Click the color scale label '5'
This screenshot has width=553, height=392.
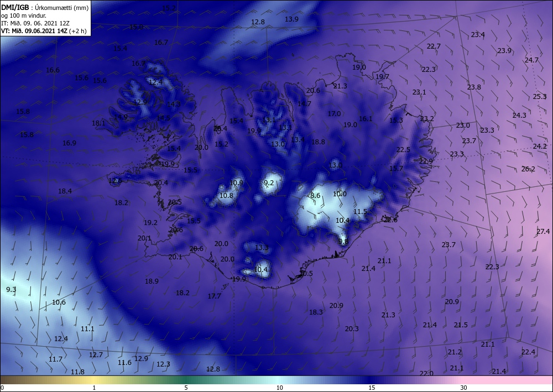pos(186,388)
